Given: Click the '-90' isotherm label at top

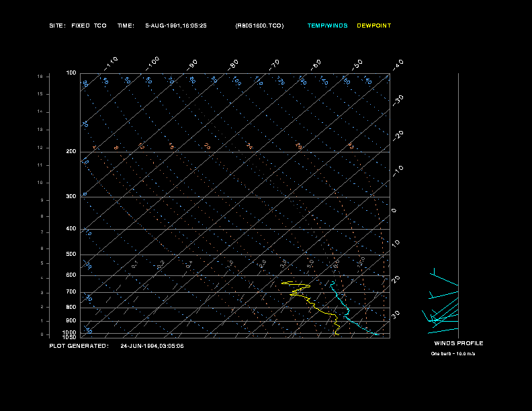Looking at the screenshot, I should [191, 65].
